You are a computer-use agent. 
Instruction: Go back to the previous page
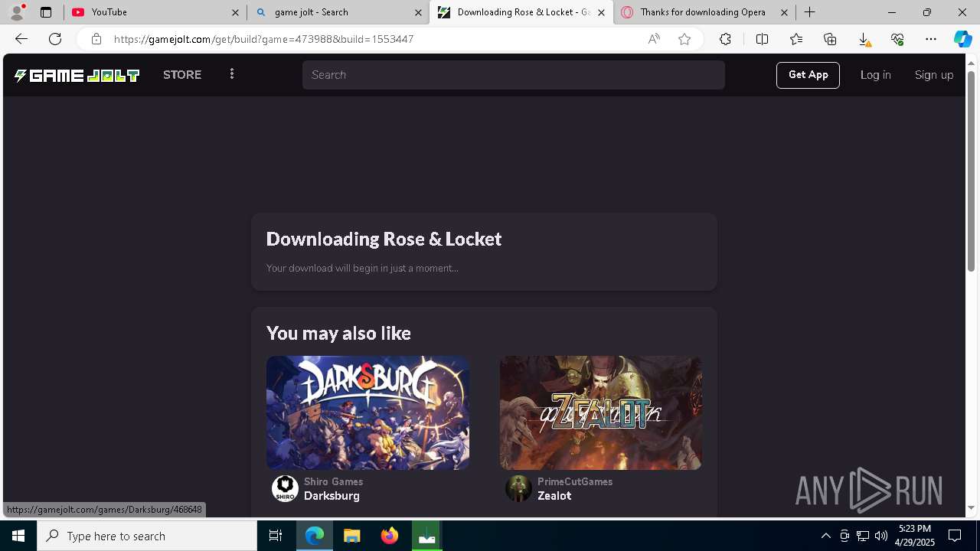coord(21,39)
